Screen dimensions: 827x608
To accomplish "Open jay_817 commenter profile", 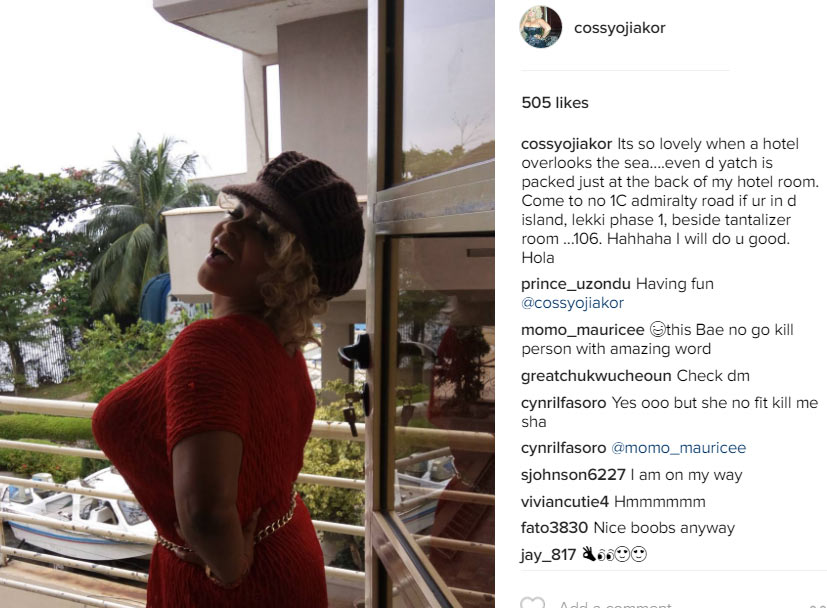I will [x=548, y=555].
